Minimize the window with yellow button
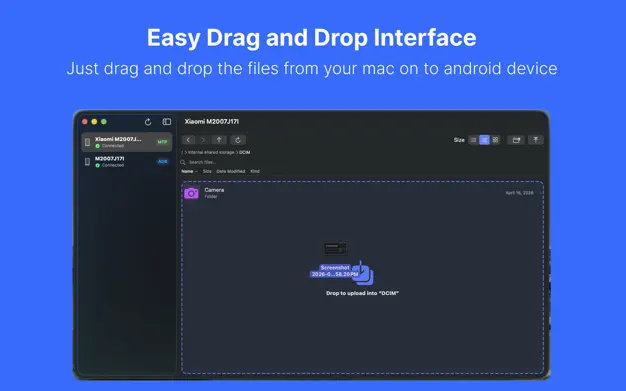This screenshot has width=626, height=391. pos(94,122)
